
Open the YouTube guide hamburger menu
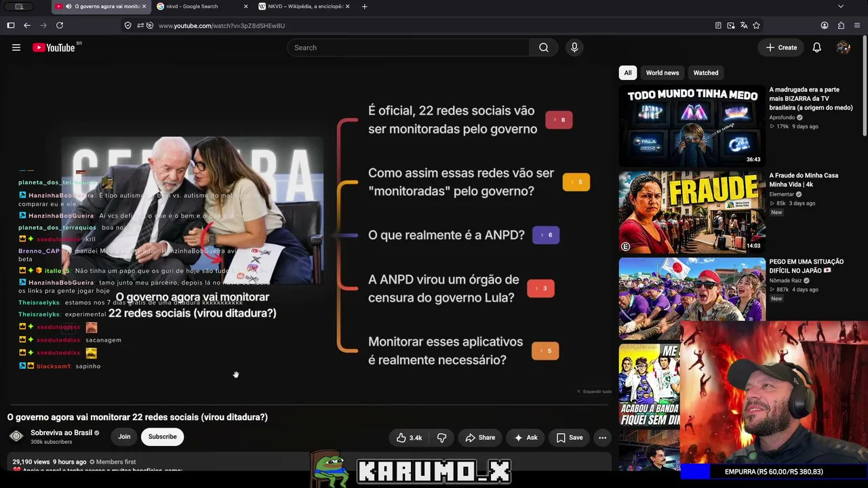[16, 47]
